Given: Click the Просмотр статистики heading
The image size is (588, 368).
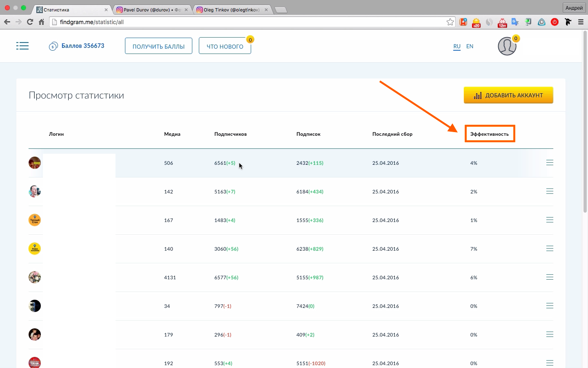Looking at the screenshot, I should 76,95.
